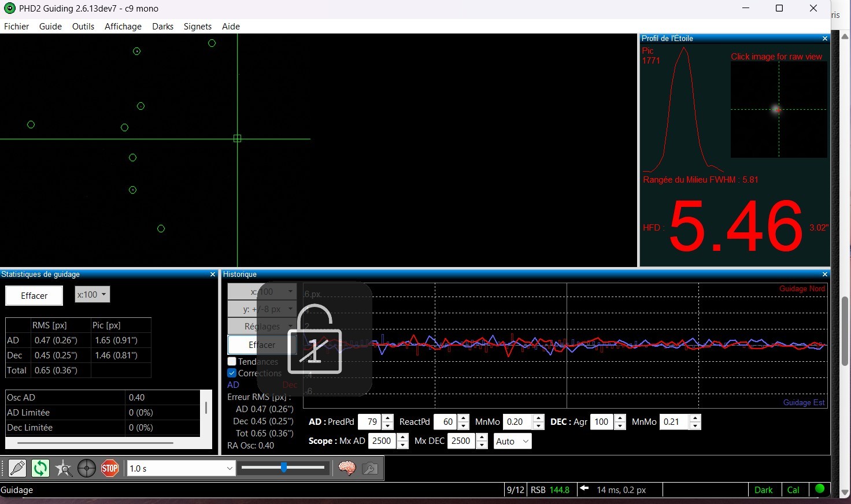Click the crosshair guide icon
The height and width of the screenshot is (504, 851).
87,468
